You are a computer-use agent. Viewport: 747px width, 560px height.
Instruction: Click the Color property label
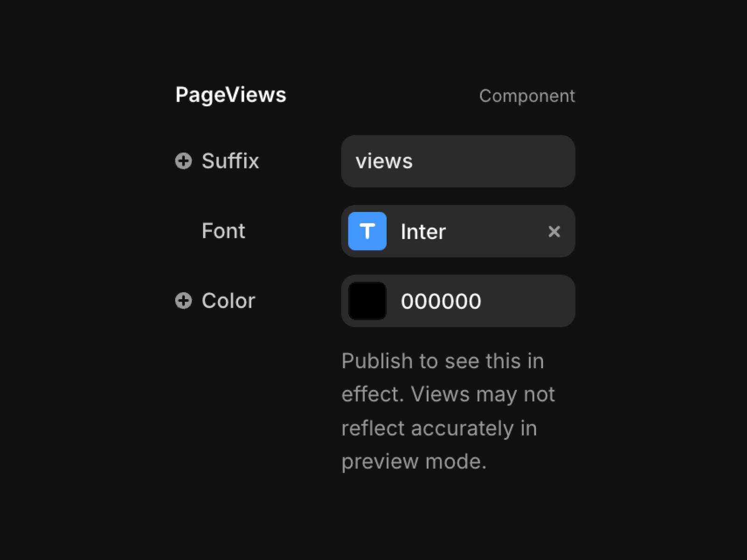(228, 301)
